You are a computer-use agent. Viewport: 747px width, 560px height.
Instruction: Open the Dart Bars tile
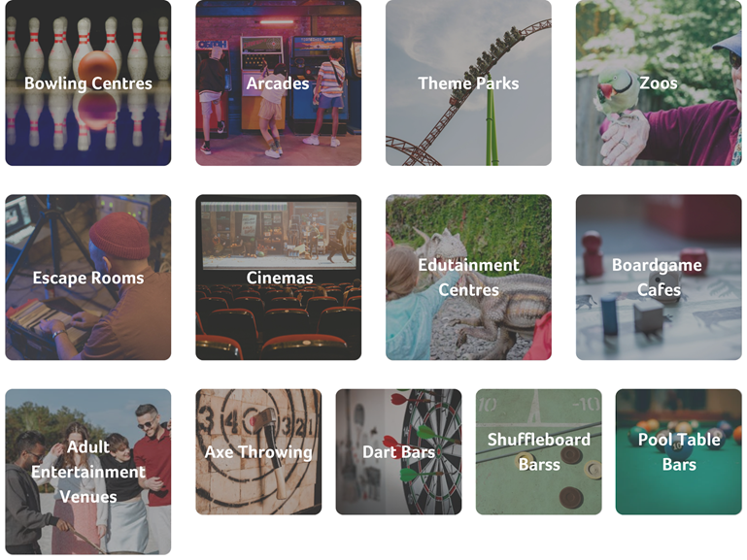398,452
